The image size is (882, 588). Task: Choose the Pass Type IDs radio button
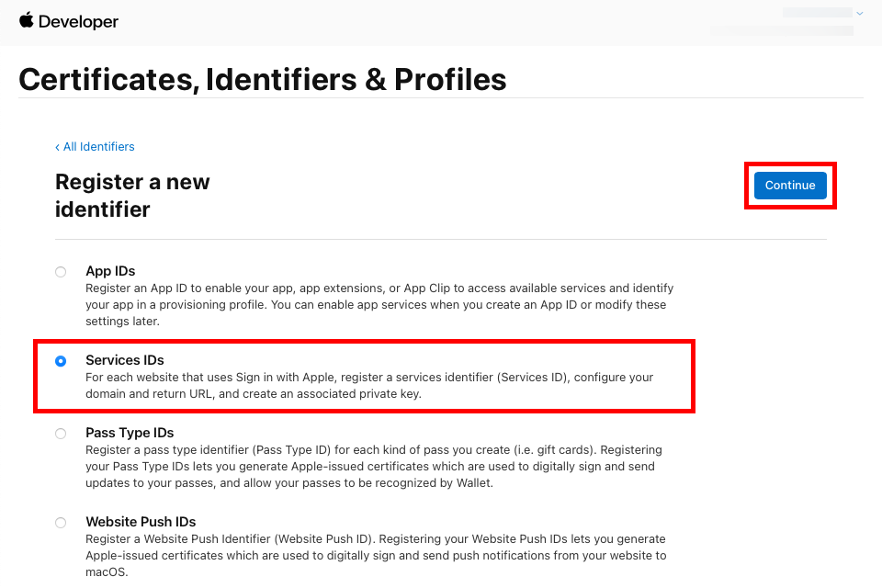point(61,434)
